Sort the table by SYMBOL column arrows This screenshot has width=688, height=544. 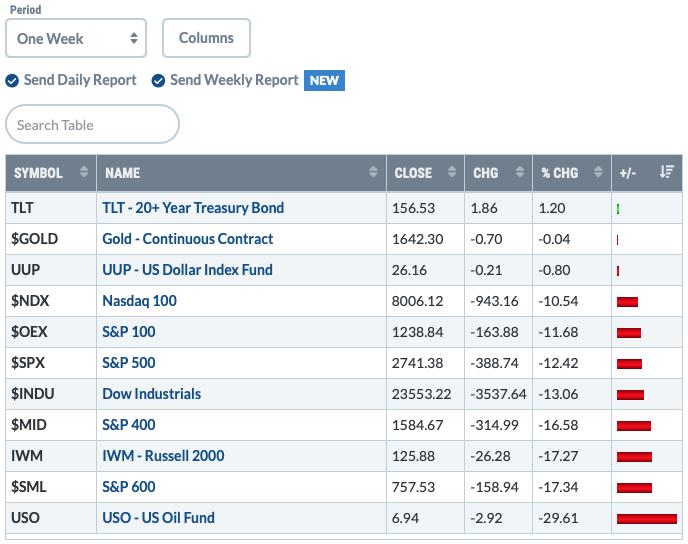click(x=84, y=172)
